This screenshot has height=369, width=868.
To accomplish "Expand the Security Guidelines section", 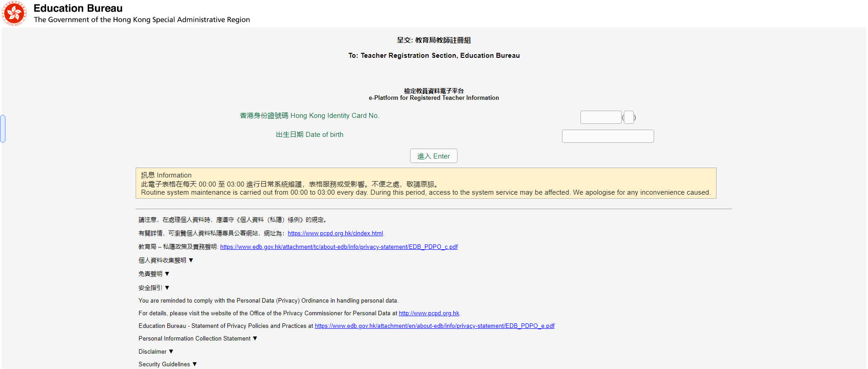I will coord(167,364).
